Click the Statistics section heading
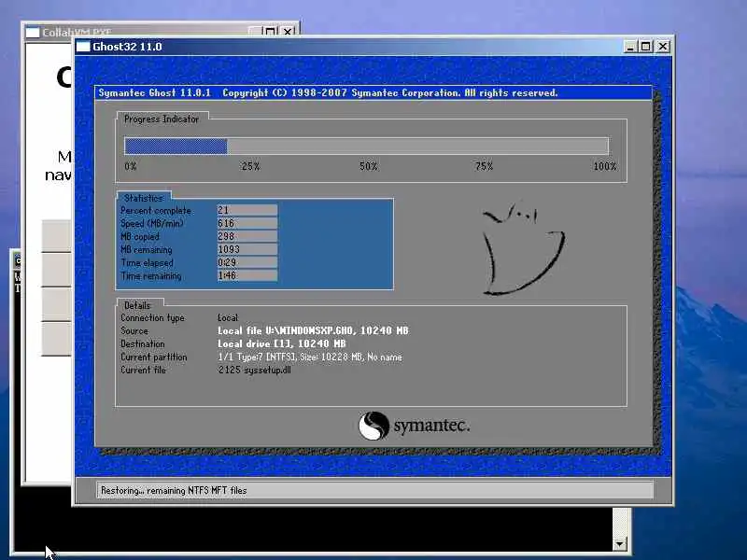 click(144, 198)
